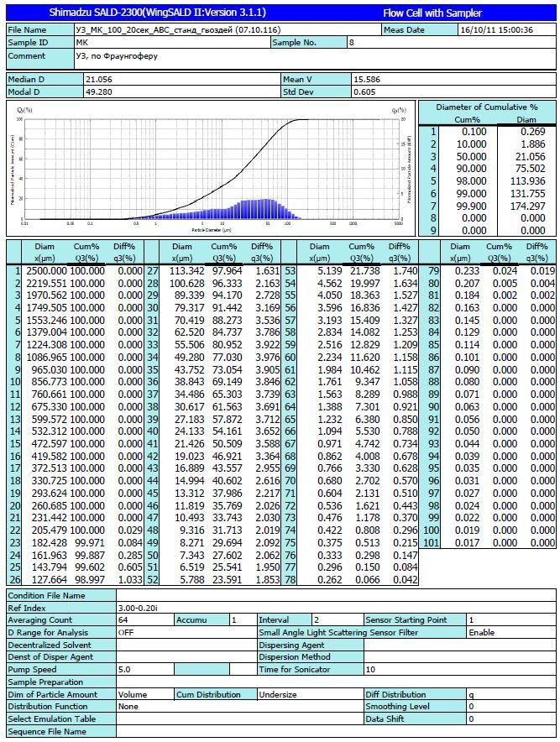Viewport: 560px width, 742px height.
Task: Click the Diff% value 3.976
Action: (268, 358)
